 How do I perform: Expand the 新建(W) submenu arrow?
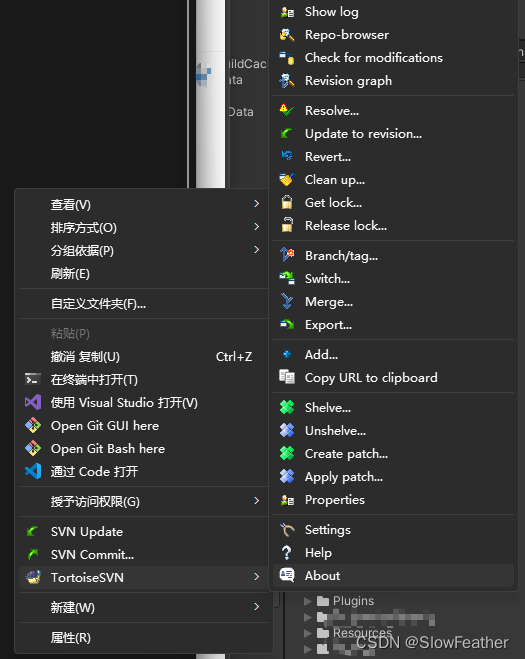click(x=256, y=606)
